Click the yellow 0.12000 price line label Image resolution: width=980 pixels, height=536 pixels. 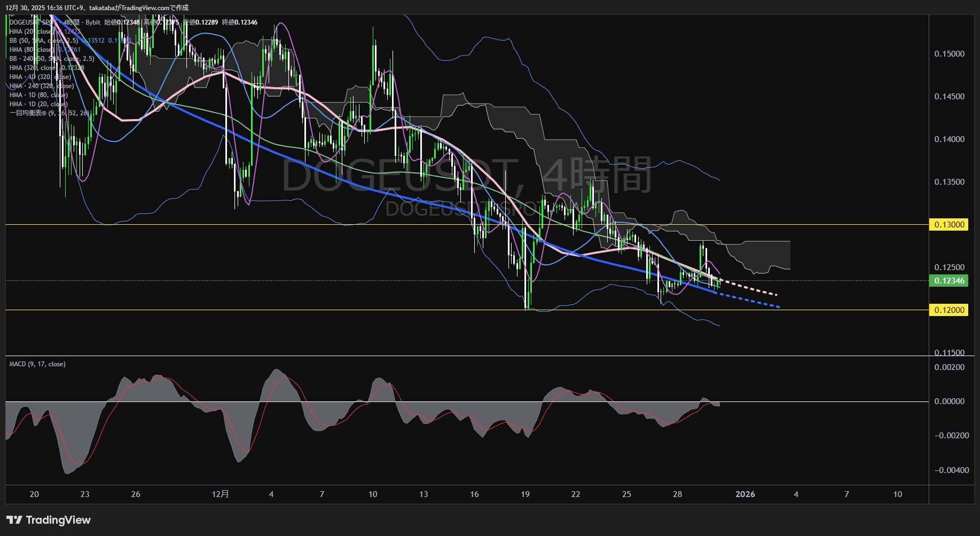(x=949, y=310)
